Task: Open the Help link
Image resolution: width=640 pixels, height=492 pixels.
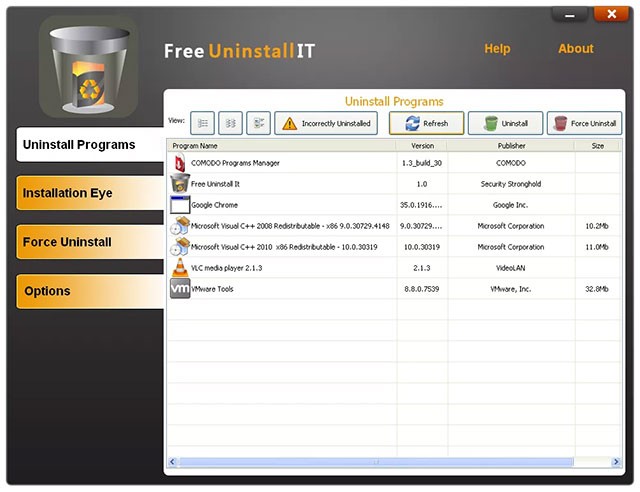Action: 497,48
